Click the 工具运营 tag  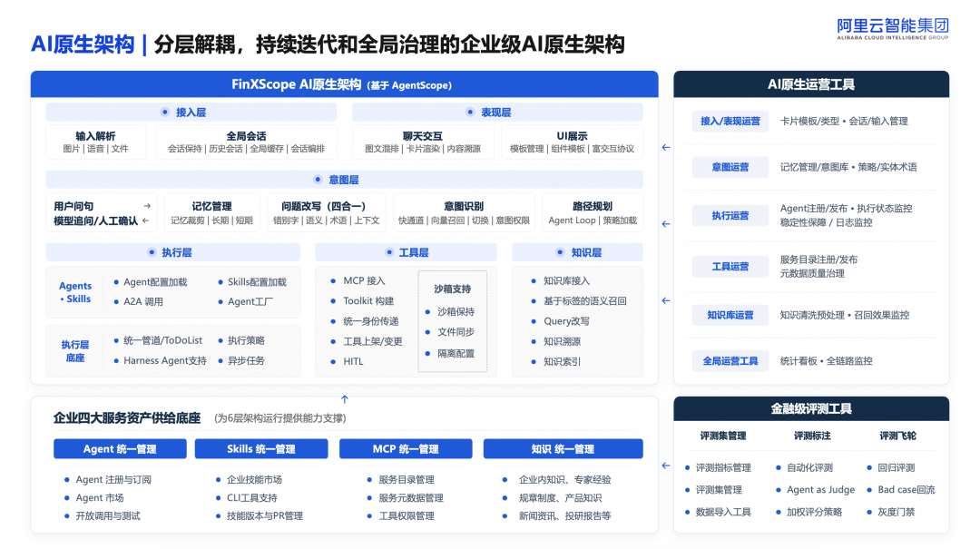point(730,267)
